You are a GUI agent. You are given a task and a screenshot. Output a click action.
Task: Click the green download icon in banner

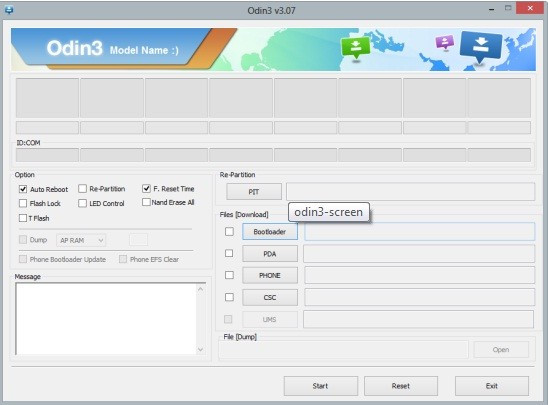tap(356, 49)
